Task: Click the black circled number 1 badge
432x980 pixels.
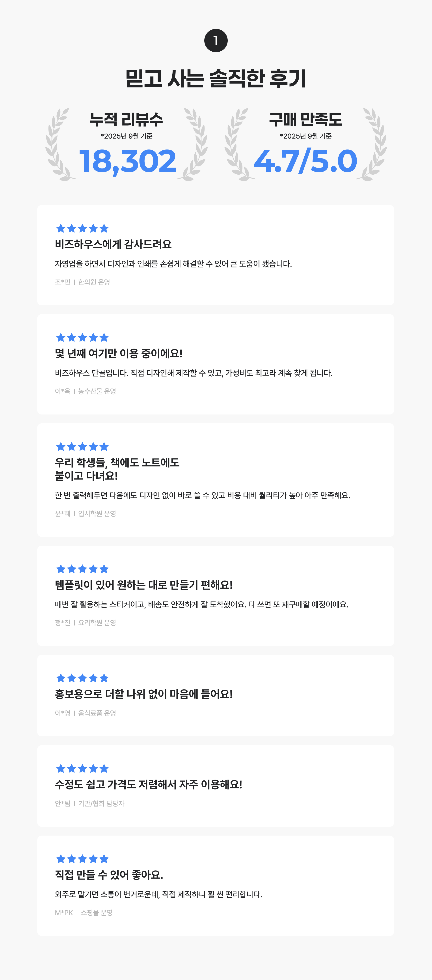Action: pos(216,41)
